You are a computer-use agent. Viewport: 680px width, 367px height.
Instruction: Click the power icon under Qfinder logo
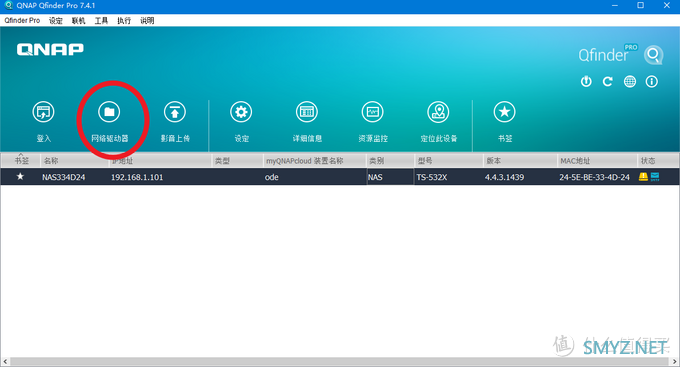pos(586,81)
